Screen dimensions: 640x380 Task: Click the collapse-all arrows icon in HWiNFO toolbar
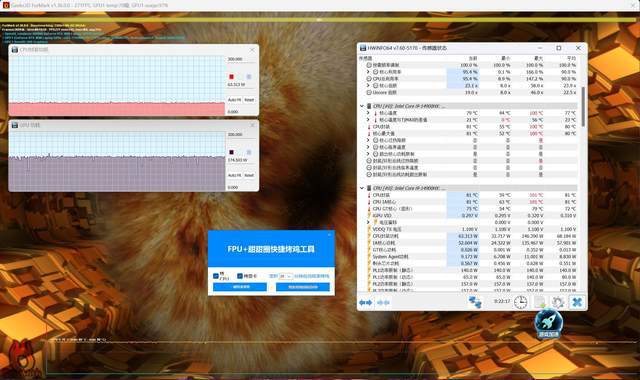[383, 302]
